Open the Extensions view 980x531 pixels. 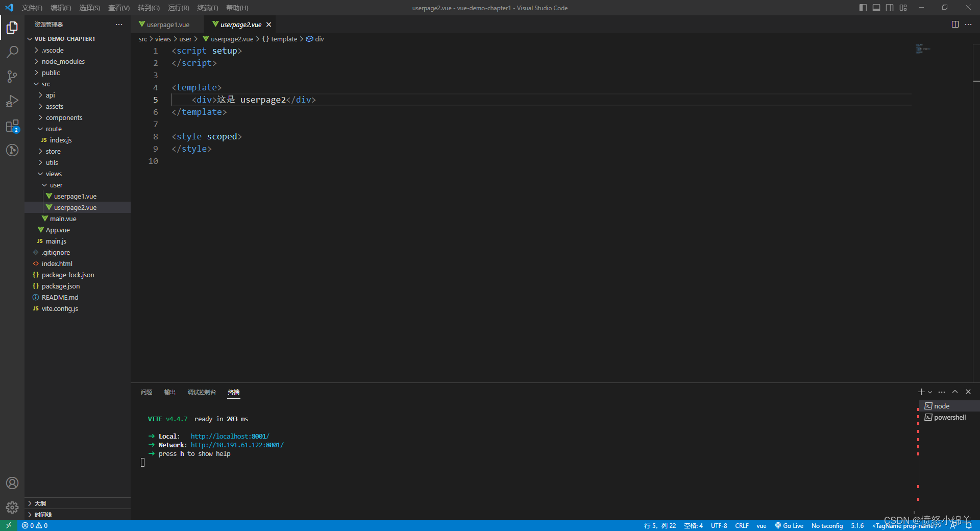coord(12,126)
